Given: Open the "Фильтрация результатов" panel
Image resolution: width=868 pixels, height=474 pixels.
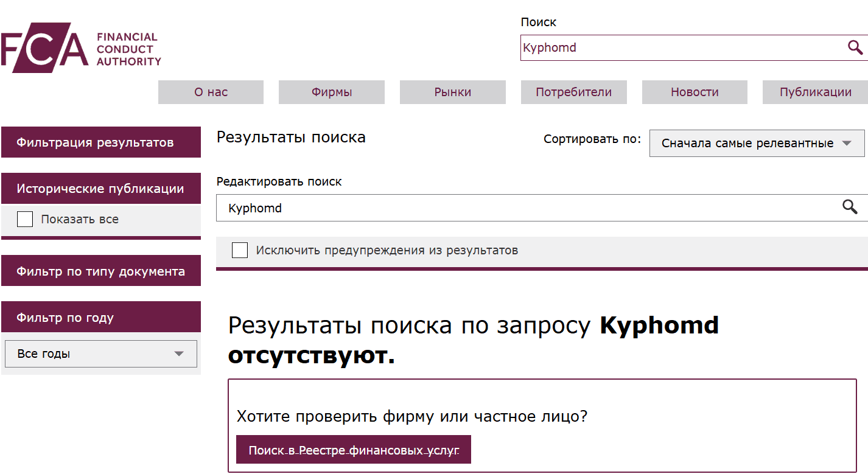Looking at the screenshot, I should click(x=101, y=142).
